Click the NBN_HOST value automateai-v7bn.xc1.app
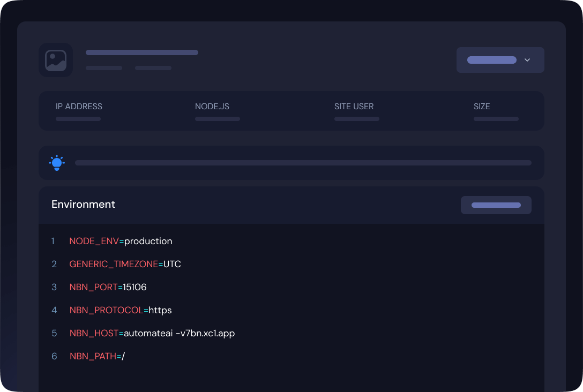This screenshot has height=392, width=583. [x=179, y=333]
